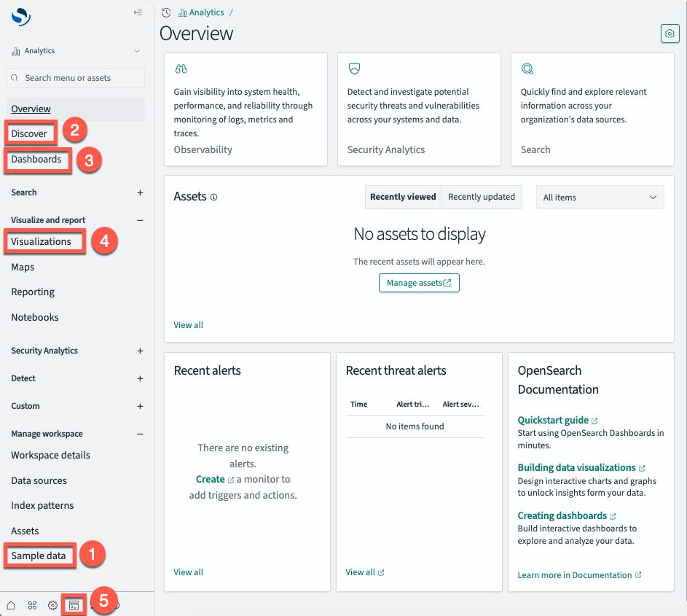The image size is (687, 616).
Task: Click the Alert tri... column header
Action: [413, 405]
